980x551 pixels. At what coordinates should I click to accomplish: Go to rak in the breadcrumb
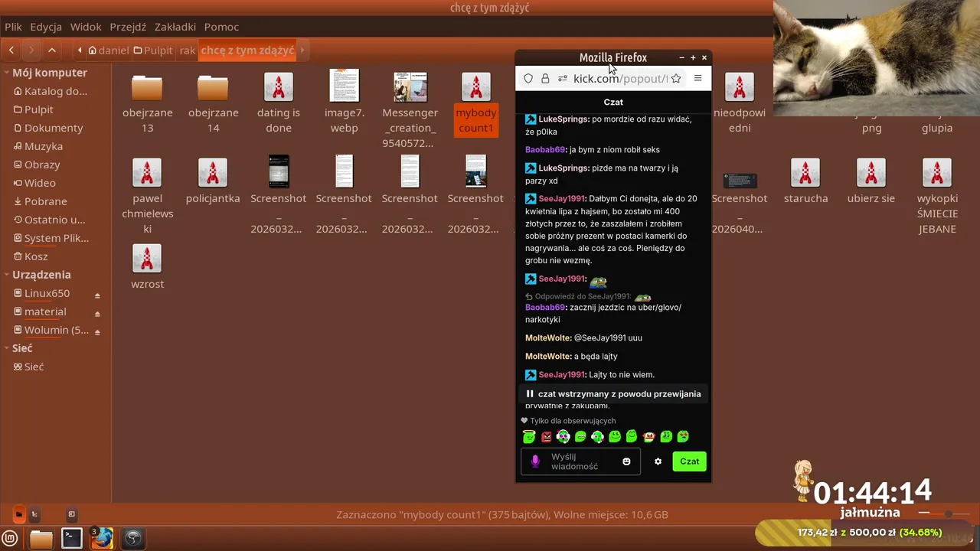188,51
